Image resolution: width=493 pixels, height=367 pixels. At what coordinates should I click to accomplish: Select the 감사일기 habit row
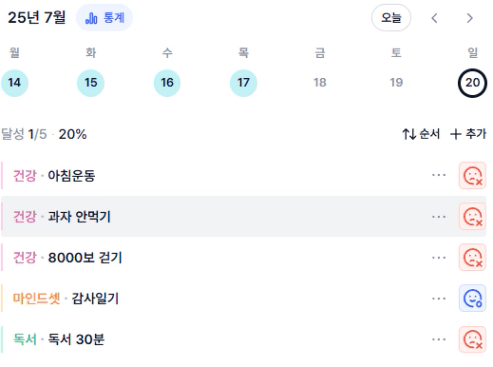pyautogui.click(x=244, y=298)
